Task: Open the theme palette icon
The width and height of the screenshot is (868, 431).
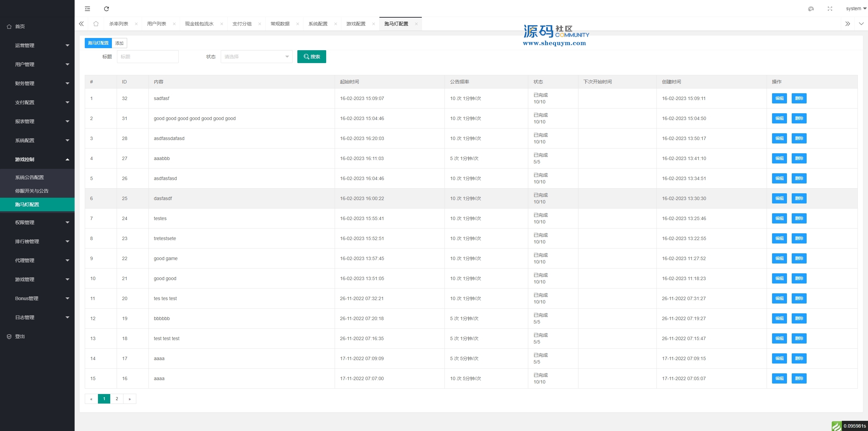Action: pos(811,9)
